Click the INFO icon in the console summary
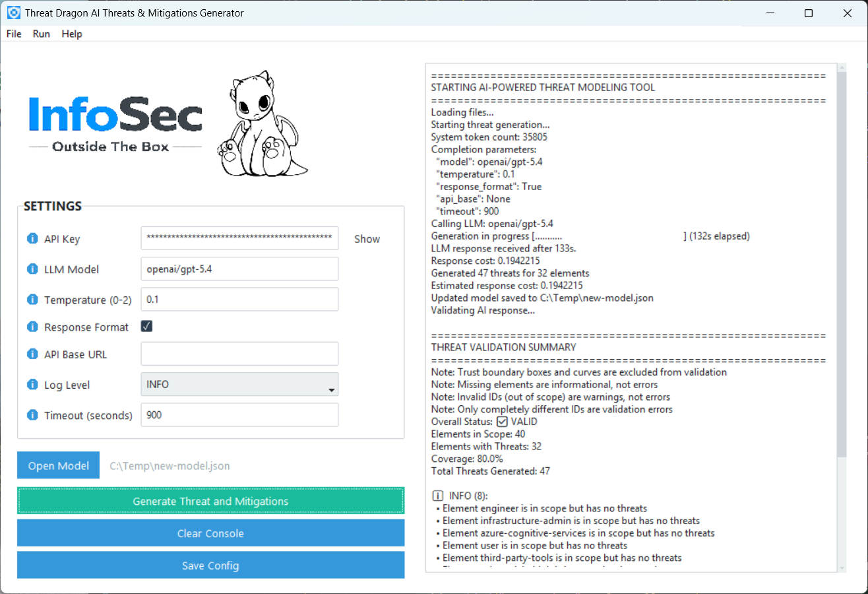This screenshot has height=594, width=868. 437,495
